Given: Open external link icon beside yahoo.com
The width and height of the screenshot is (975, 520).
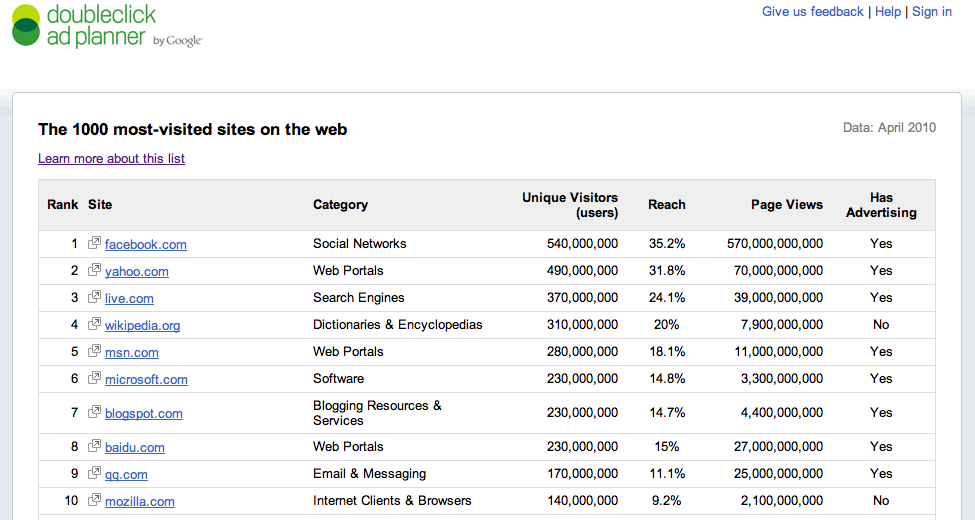Looking at the screenshot, I should click(x=94, y=270).
